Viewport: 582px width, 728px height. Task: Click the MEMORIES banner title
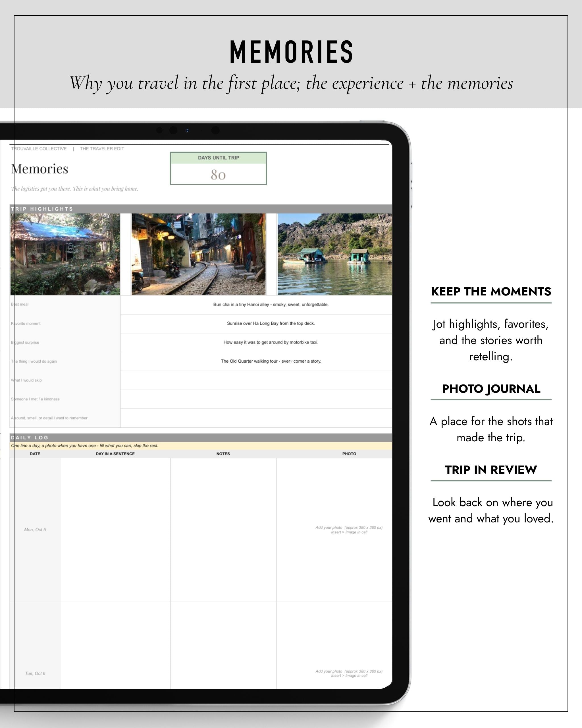point(291,52)
